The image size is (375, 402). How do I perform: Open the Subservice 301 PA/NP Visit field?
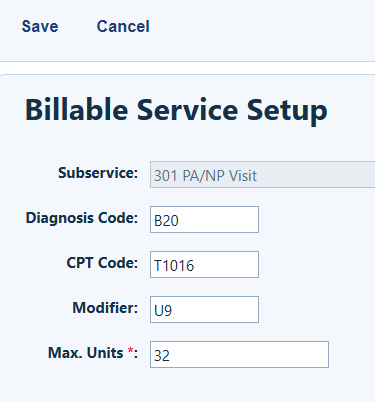pyautogui.click(x=263, y=175)
